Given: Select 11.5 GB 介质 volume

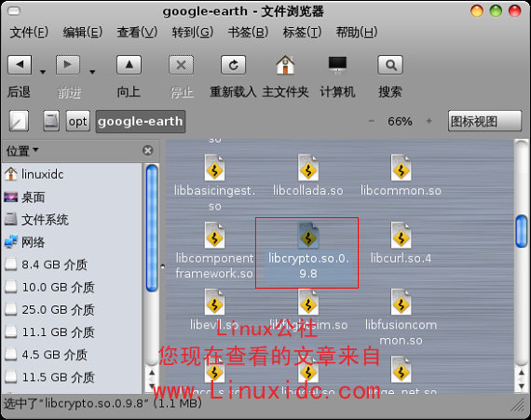Looking at the screenshot, I should click(x=72, y=377).
